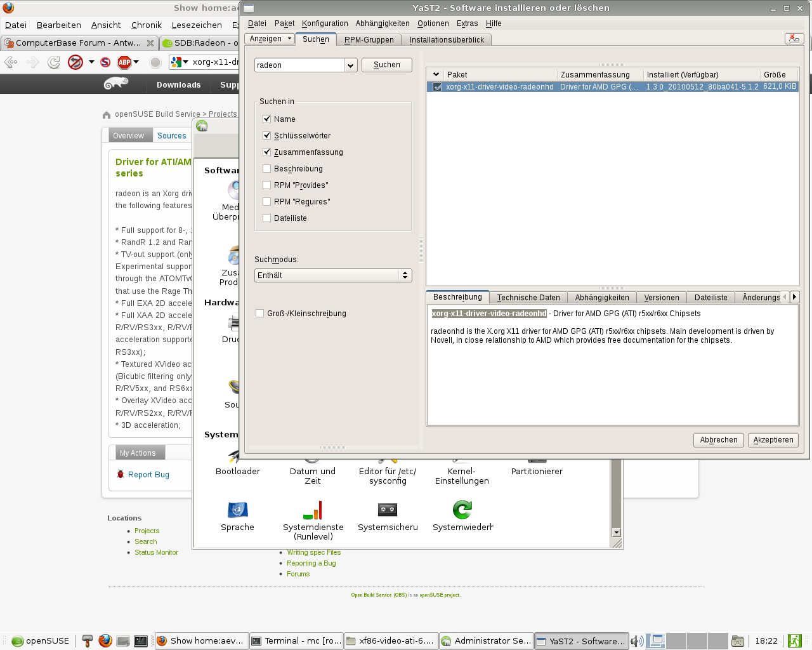Click Firefox back navigation arrow
Screen dimensions: 812x650
(11, 62)
